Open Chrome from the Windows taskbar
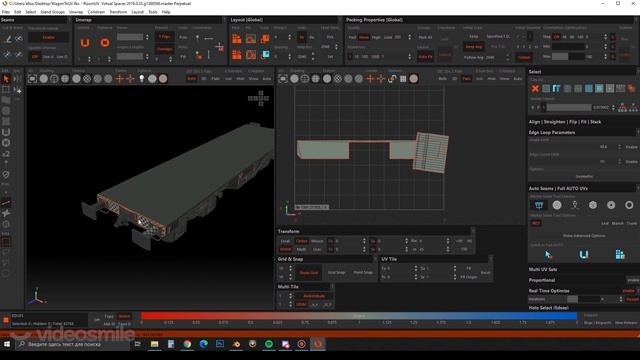This screenshot has height=360, width=640. click(187, 344)
